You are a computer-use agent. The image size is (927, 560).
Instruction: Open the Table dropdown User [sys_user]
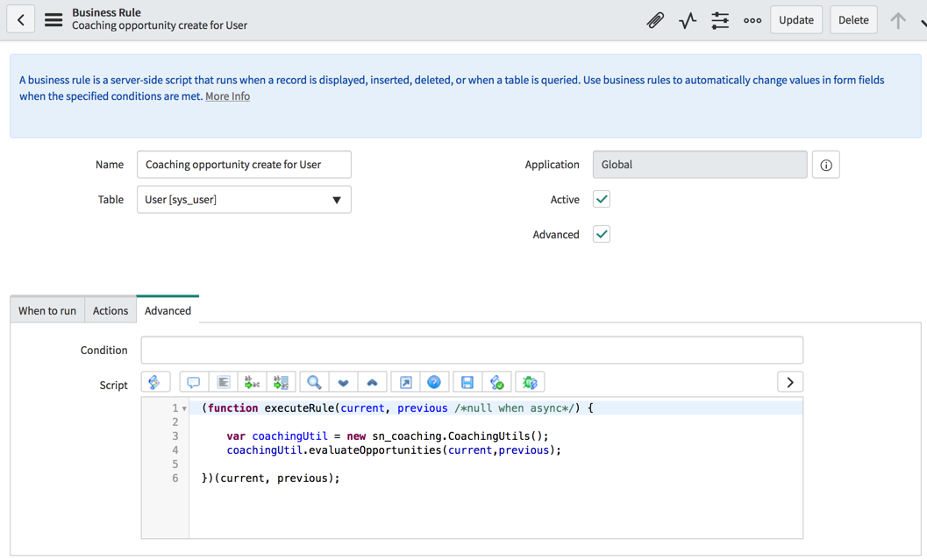244,200
